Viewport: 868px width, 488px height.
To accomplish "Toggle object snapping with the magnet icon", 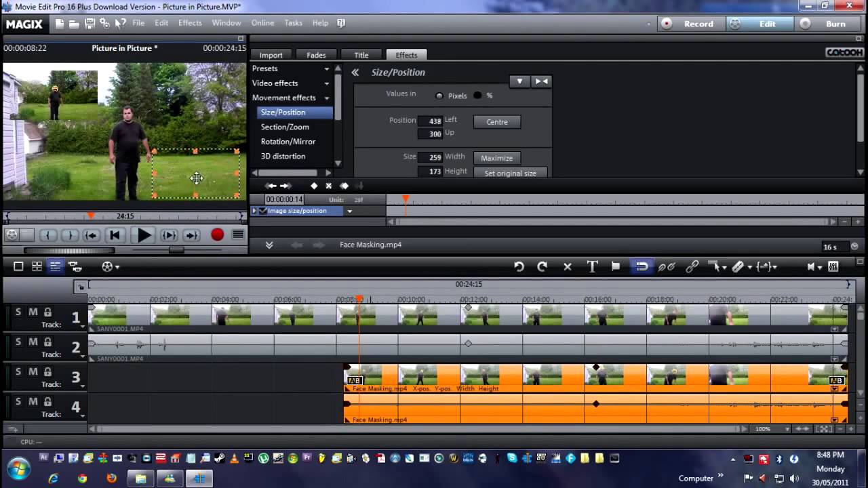I will [642, 266].
